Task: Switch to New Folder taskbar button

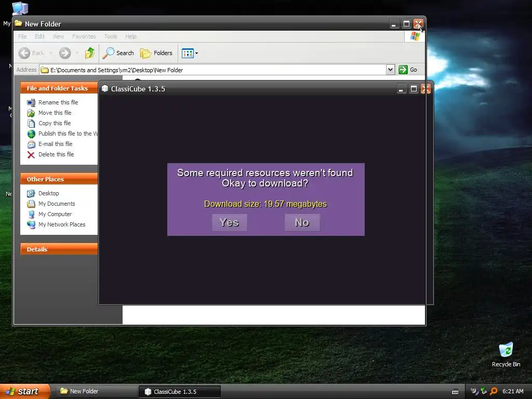Action: [x=96, y=391]
